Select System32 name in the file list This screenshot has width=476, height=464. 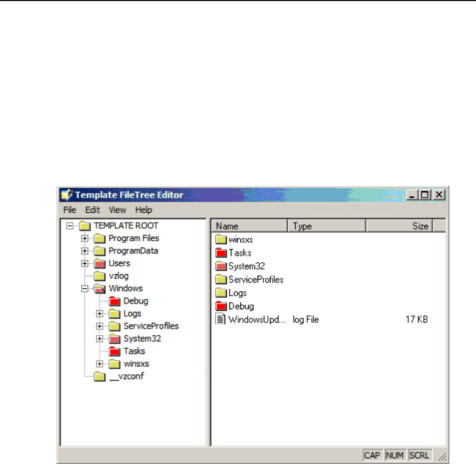(247, 266)
